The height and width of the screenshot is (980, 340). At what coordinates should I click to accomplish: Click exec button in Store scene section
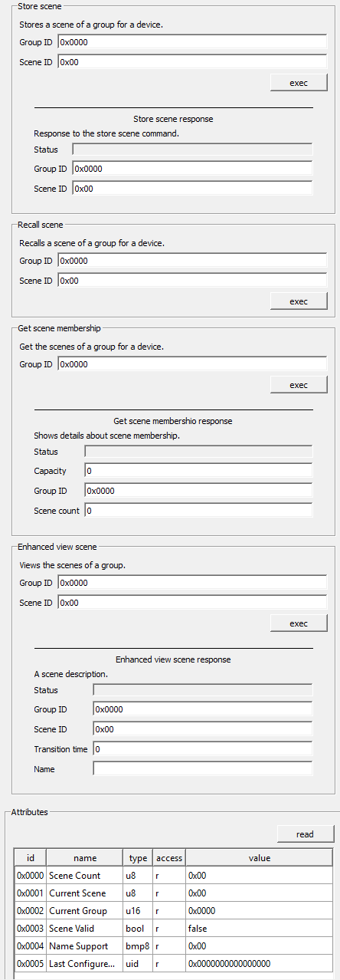(299, 83)
